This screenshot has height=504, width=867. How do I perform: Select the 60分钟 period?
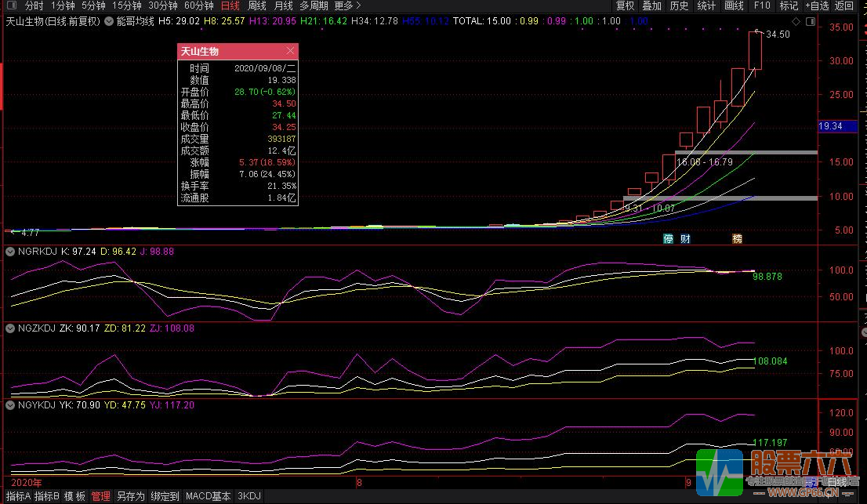click(199, 5)
